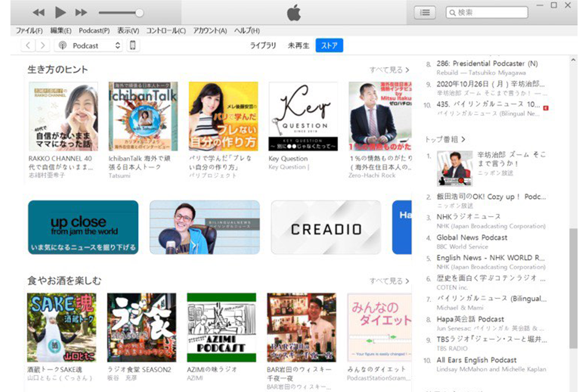Expand すべて見る for 生き方のヒント section

(389, 70)
